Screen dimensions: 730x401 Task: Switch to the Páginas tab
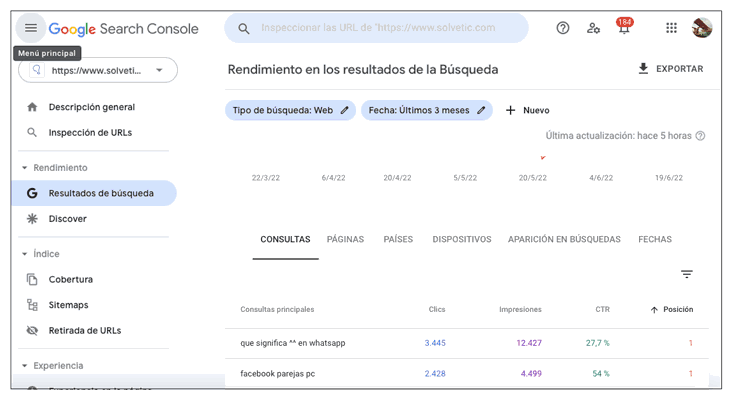point(345,240)
